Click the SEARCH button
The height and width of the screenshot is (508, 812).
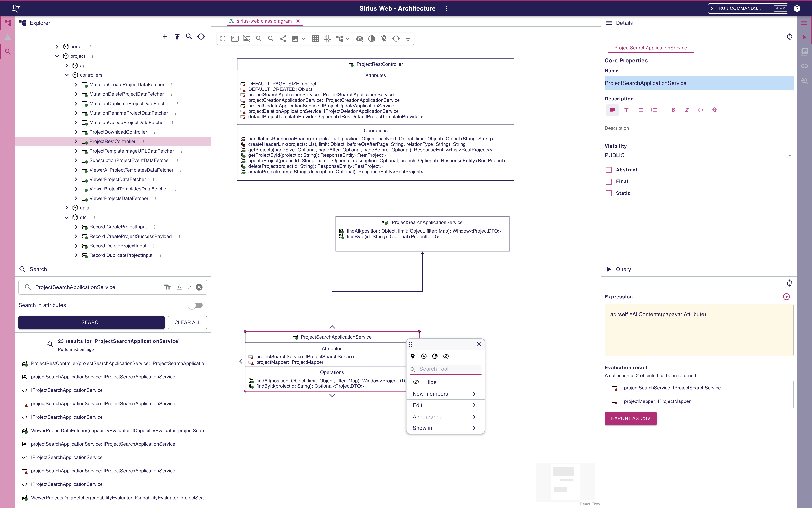coord(91,322)
